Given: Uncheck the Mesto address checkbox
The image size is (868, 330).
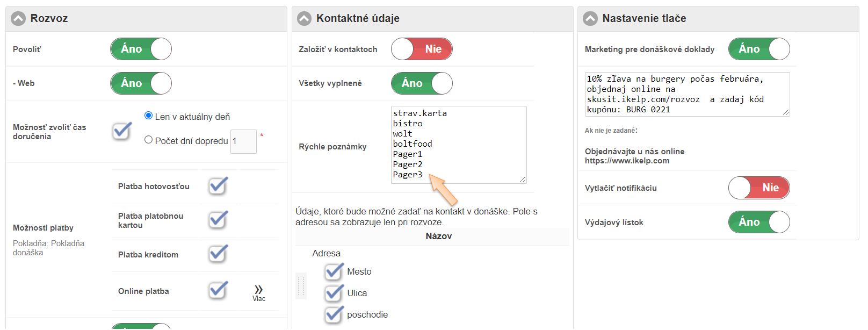Looking at the screenshot, I should pyautogui.click(x=334, y=271).
